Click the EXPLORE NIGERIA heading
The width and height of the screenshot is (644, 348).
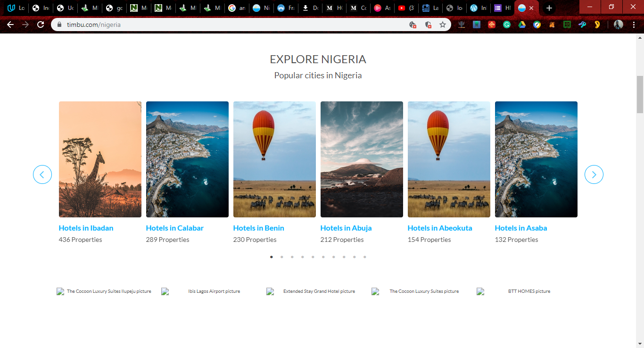(318, 59)
